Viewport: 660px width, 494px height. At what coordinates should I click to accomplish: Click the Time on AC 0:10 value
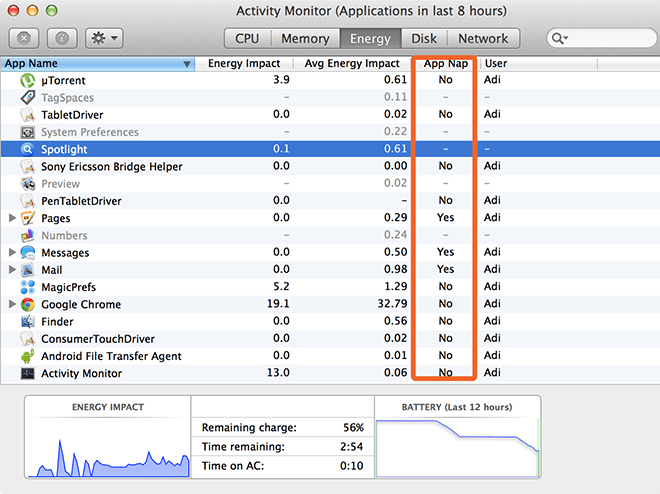pos(351,466)
